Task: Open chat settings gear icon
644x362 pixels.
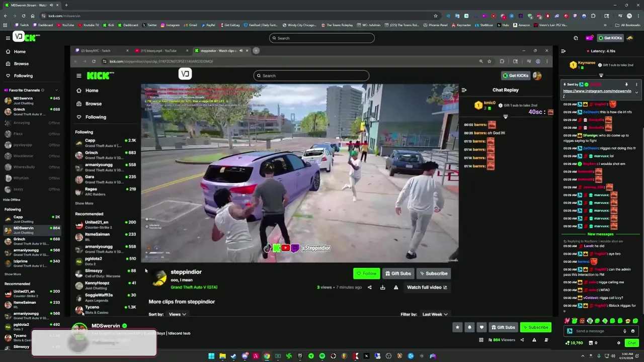Action: click(619, 343)
